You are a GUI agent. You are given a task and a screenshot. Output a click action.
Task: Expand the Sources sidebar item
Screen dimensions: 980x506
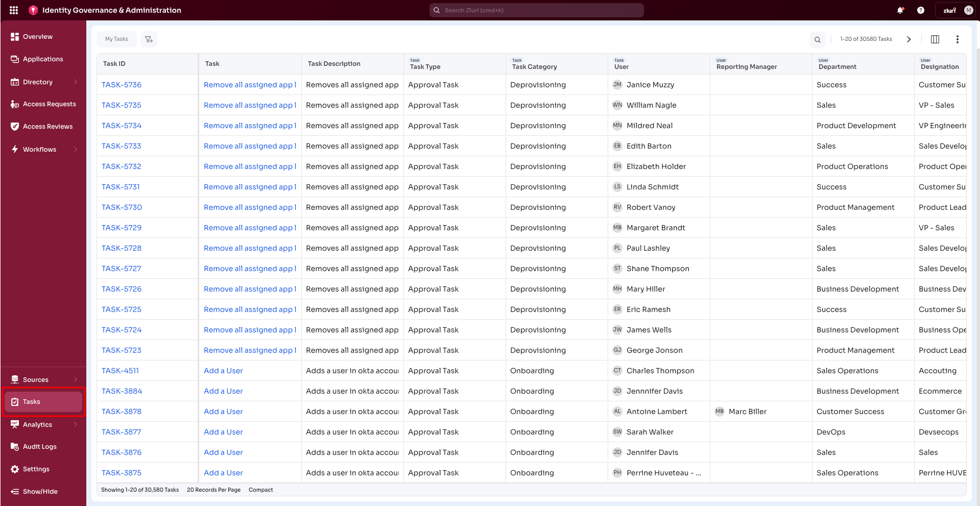[35, 379]
